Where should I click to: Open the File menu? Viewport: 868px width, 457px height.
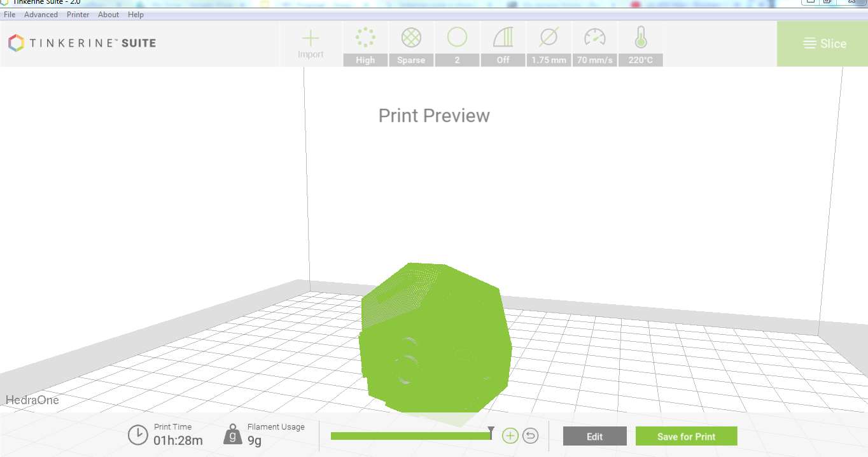(10, 15)
